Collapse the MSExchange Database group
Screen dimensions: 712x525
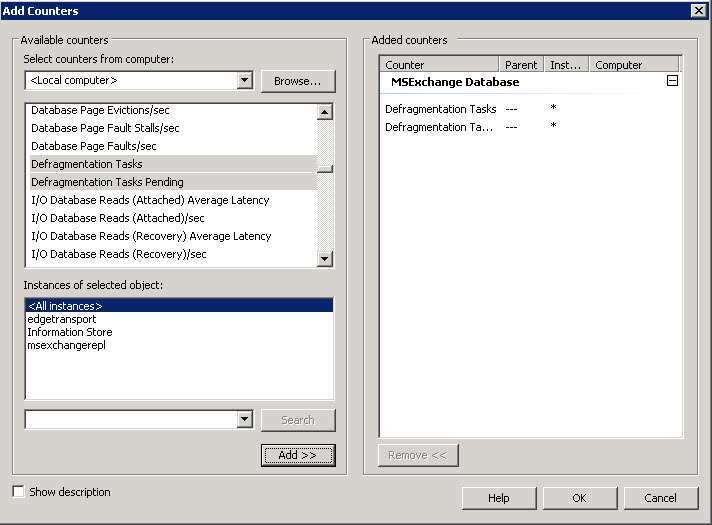(x=672, y=81)
